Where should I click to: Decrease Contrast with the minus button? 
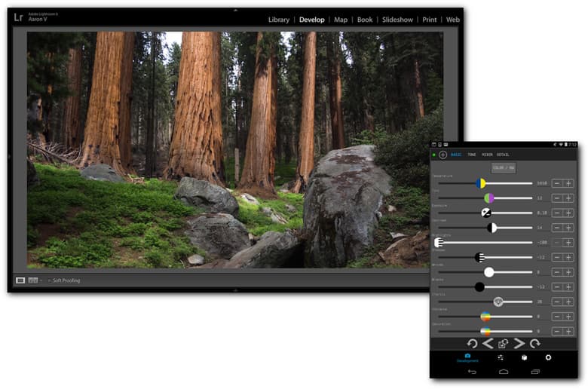(557, 228)
